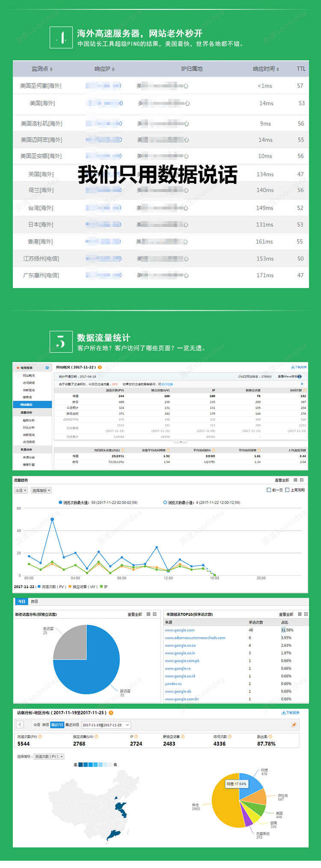Viewport: 321px width, 868px height.
Task: Click the help icon next to 网站概况 title
Action: click(100, 367)
